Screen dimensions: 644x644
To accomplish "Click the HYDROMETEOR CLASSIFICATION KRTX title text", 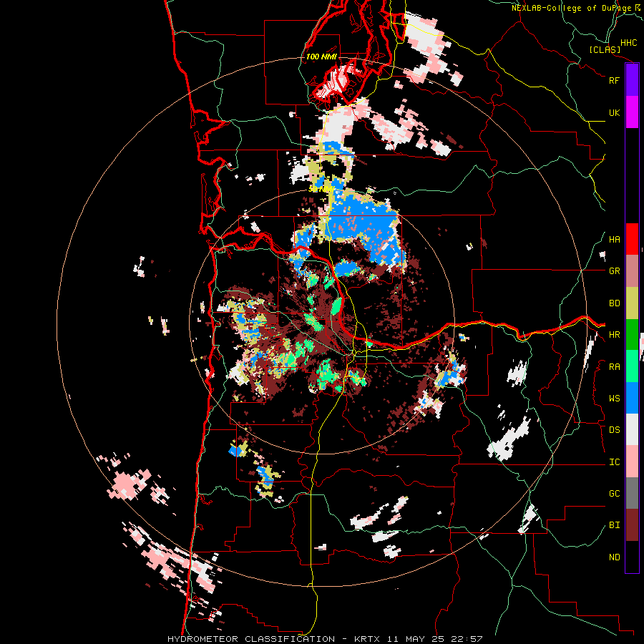I will pos(325,639).
